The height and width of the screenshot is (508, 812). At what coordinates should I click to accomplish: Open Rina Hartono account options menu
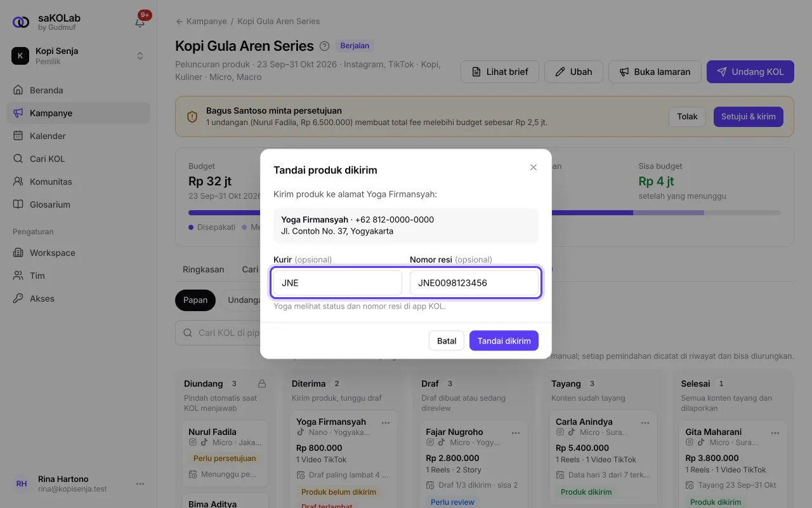click(140, 484)
